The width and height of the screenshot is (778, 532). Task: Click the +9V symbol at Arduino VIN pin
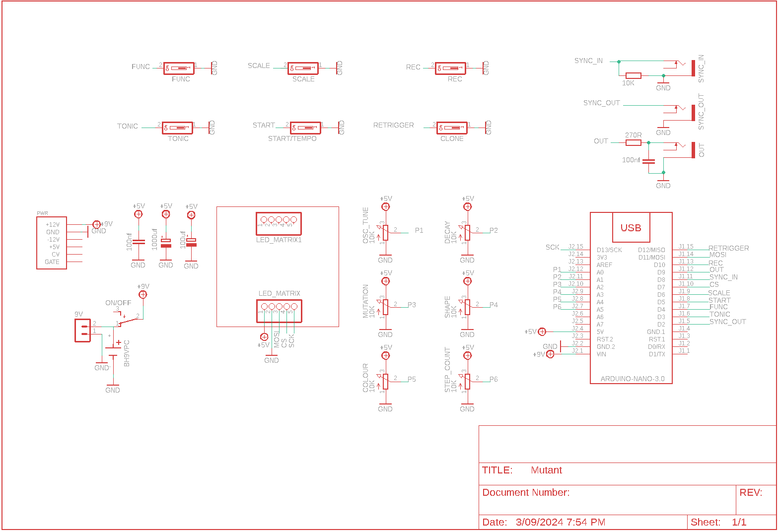click(x=550, y=354)
